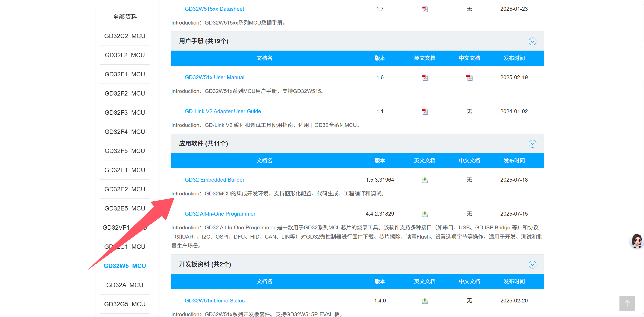Select GD32E5 MCU category
This screenshot has height=317, width=644.
pos(125,208)
